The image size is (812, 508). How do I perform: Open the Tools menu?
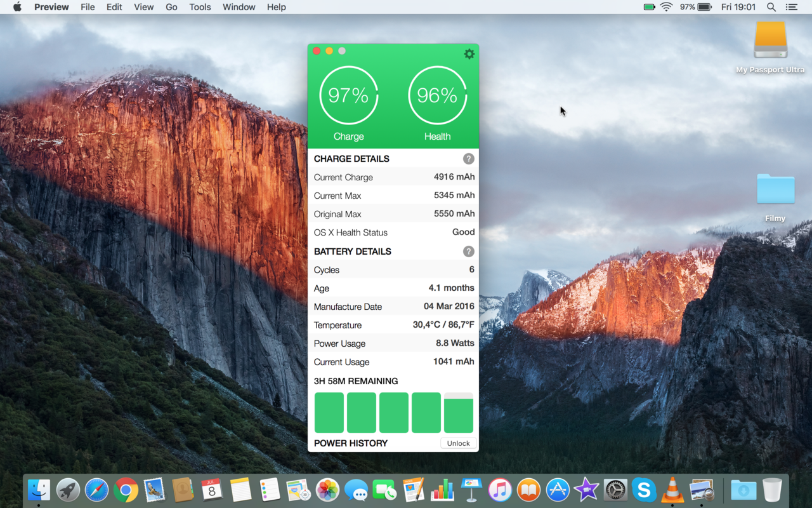[200, 7]
